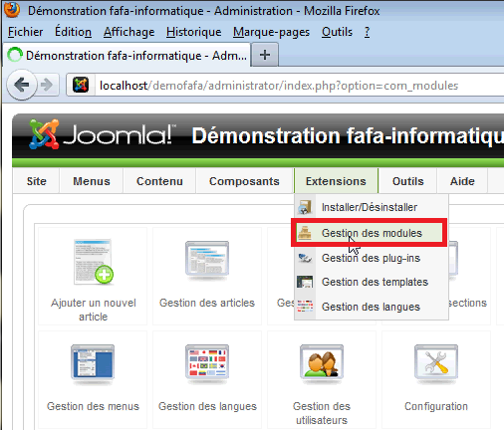504x430 pixels.
Task: Open the Affichage menu
Action: point(128,32)
